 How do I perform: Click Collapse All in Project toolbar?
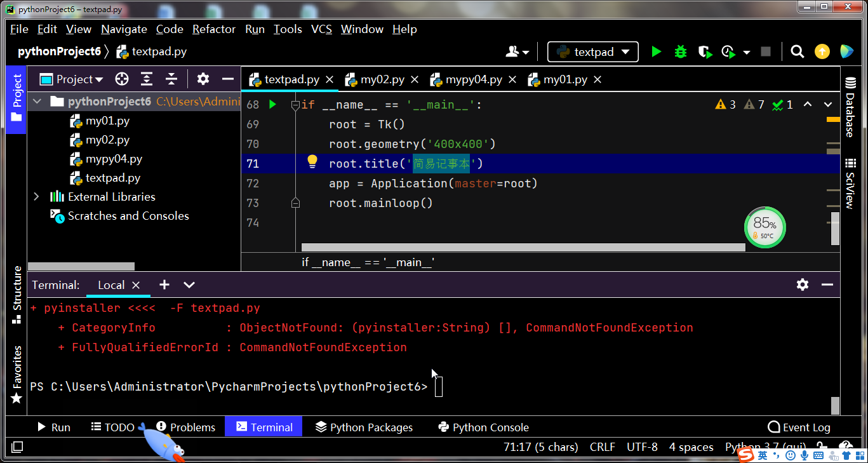click(x=171, y=79)
